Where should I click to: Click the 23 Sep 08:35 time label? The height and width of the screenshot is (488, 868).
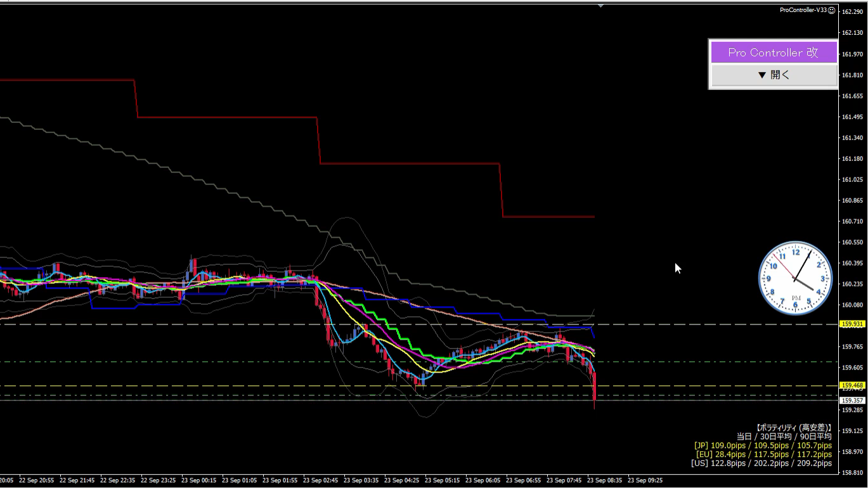coord(605,480)
